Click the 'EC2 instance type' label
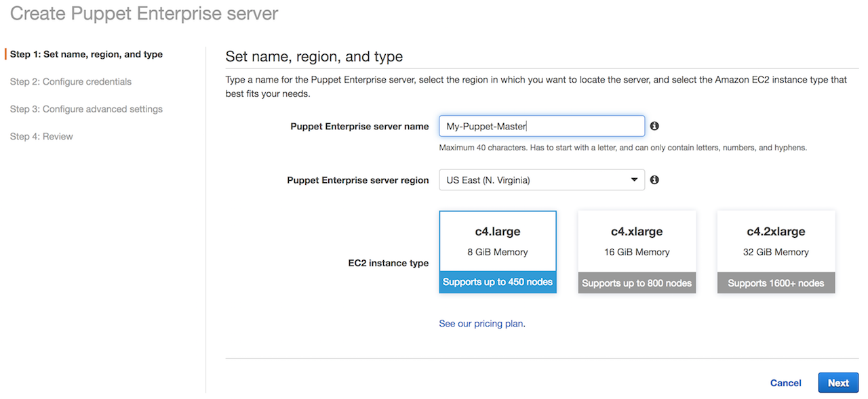868x399 pixels. (x=389, y=264)
